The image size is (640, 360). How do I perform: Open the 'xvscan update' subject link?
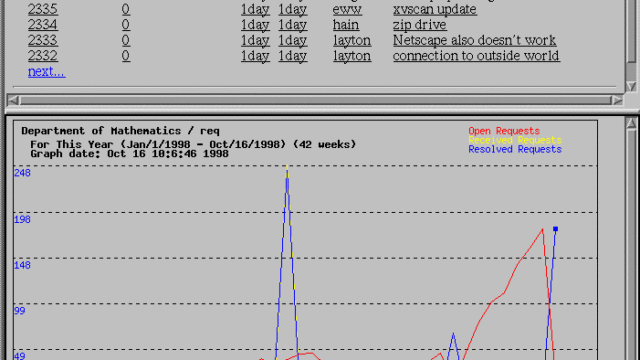435,9
